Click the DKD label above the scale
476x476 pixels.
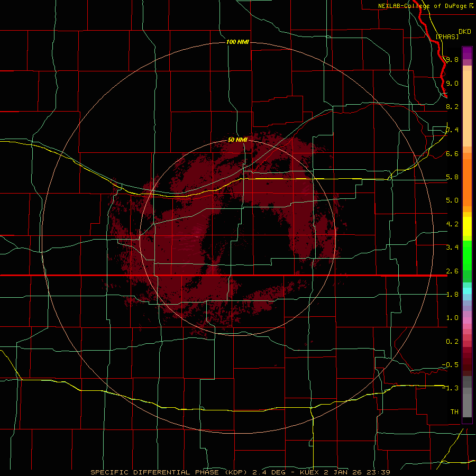(465, 32)
